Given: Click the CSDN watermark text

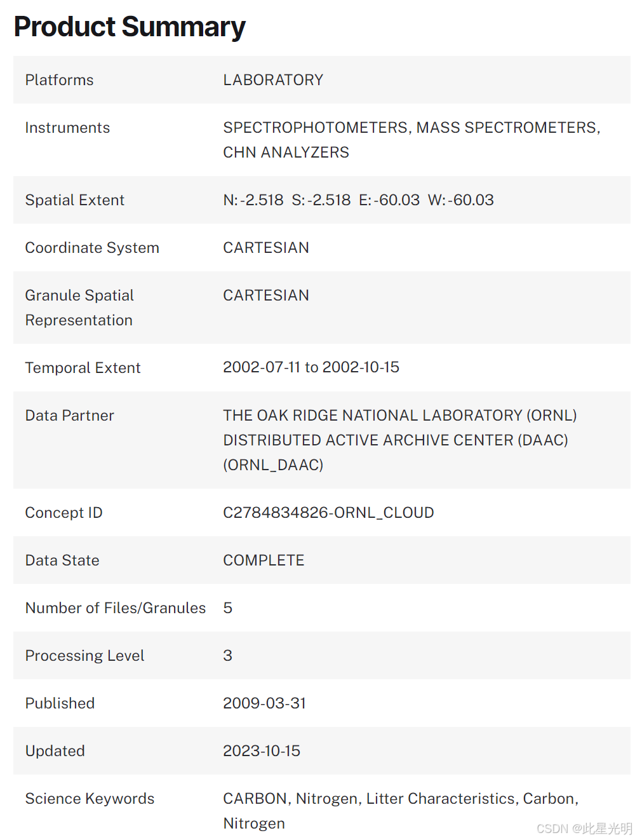Looking at the screenshot, I should click(x=584, y=829).
